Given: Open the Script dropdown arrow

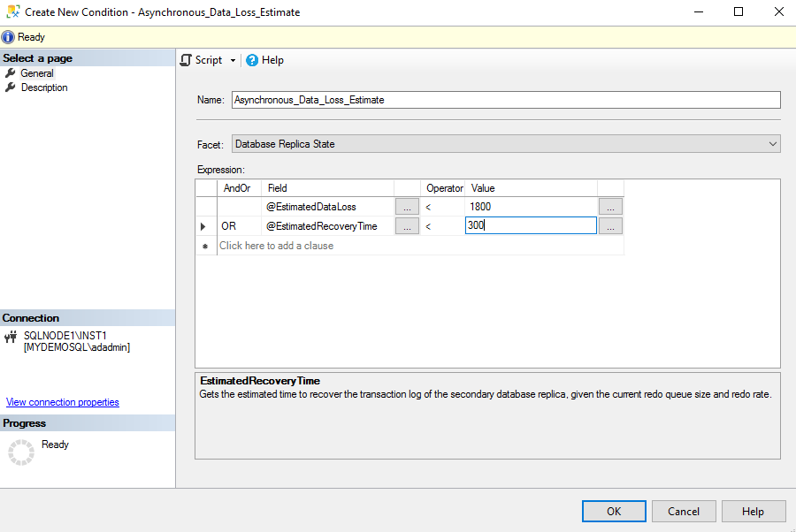Looking at the screenshot, I should [x=233, y=61].
